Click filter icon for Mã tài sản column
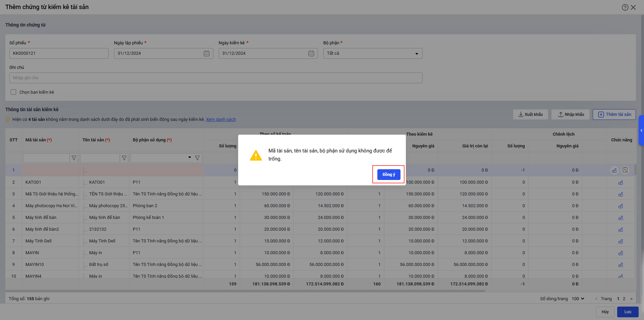 pos(74,158)
